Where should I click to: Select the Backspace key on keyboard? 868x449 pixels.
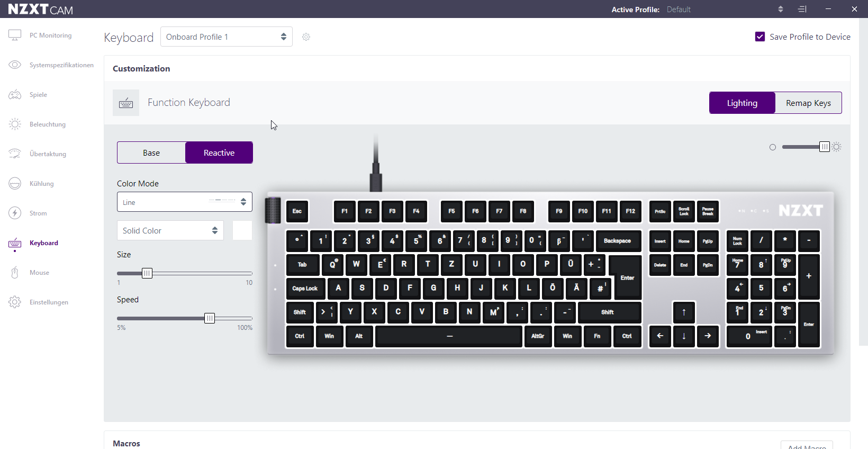(618, 241)
